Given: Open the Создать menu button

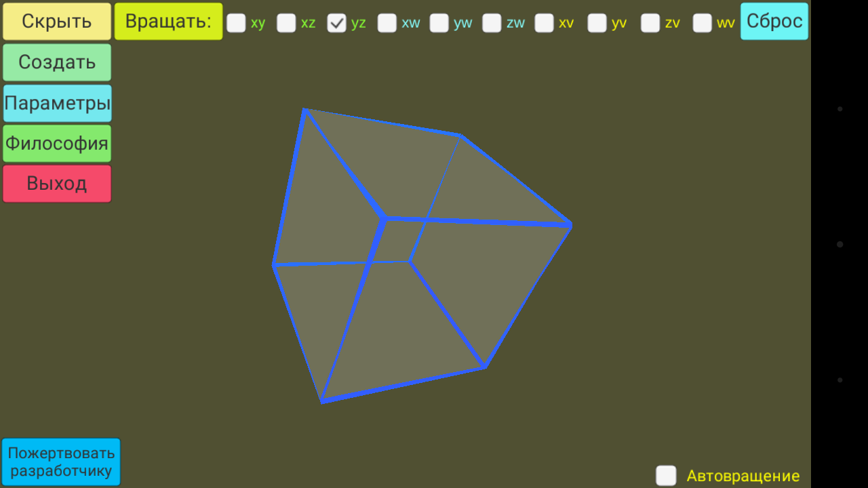Looking at the screenshot, I should click(x=57, y=62).
